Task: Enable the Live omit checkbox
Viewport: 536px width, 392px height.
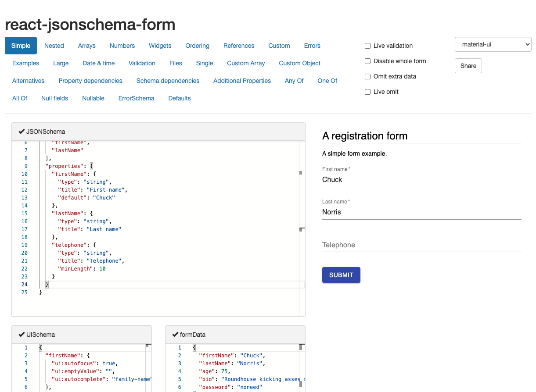Action: pos(368,92)
